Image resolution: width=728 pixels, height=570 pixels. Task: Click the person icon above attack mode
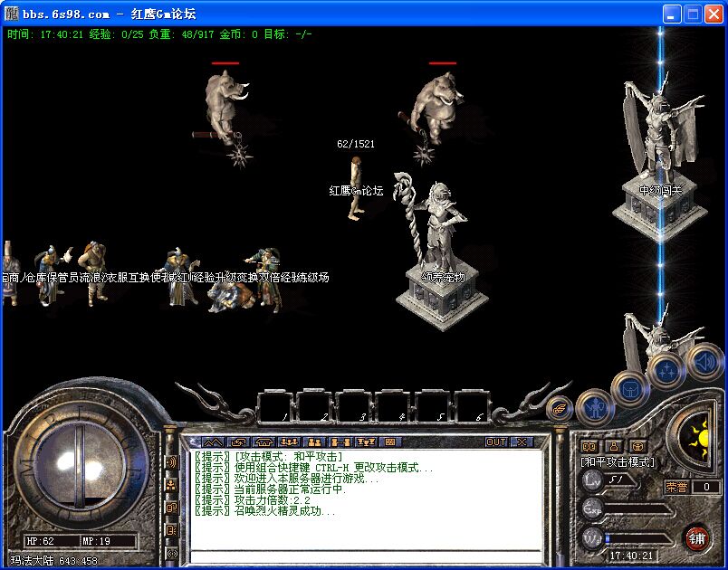tap(614, 446)
